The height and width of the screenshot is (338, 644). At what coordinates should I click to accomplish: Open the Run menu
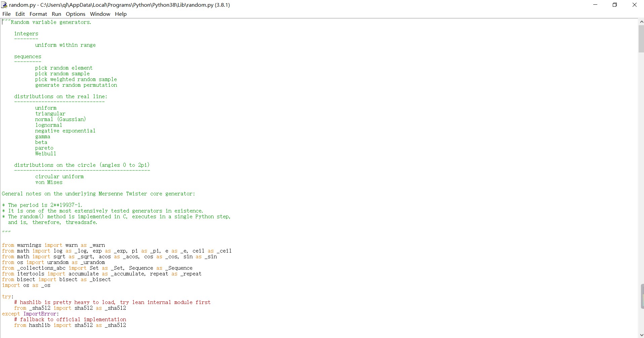pyautogui.click(x=56, y=14)
